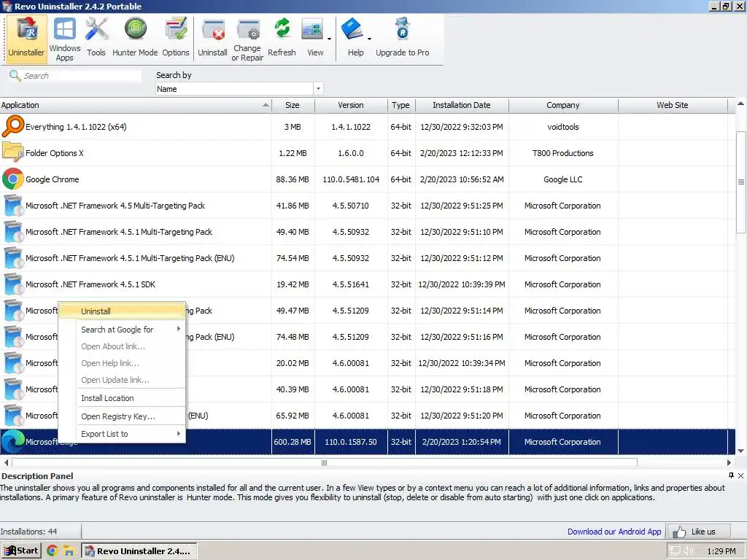Select the Folder Options X row text
The width and height of the screenshot is (747, 560).
(54, 153)
